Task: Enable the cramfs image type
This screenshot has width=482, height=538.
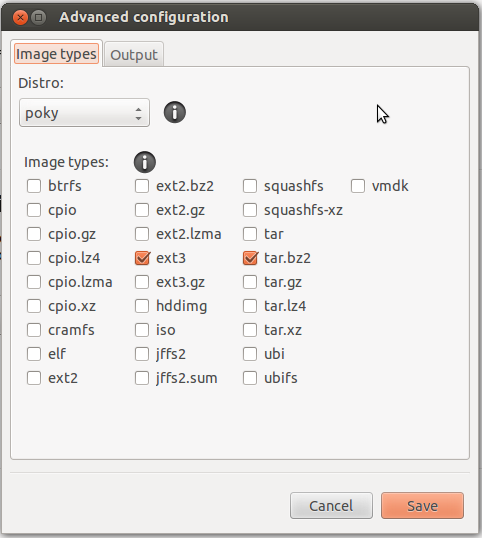Action: (x=34, y=330)
